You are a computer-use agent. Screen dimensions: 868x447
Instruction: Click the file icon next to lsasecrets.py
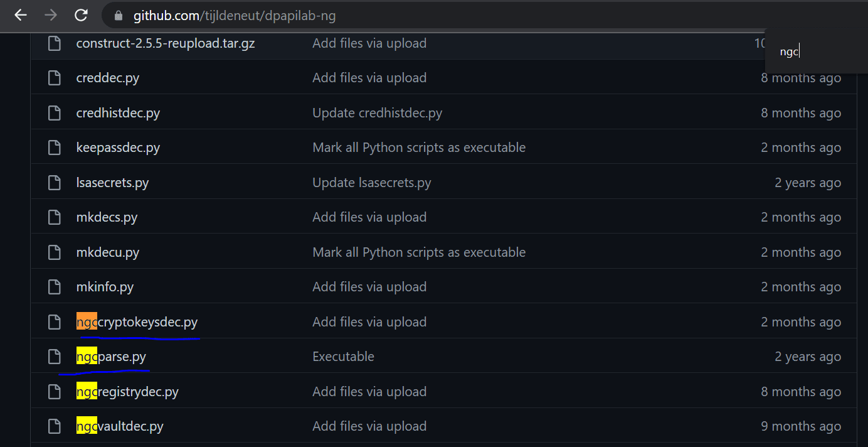click(54, 182)
